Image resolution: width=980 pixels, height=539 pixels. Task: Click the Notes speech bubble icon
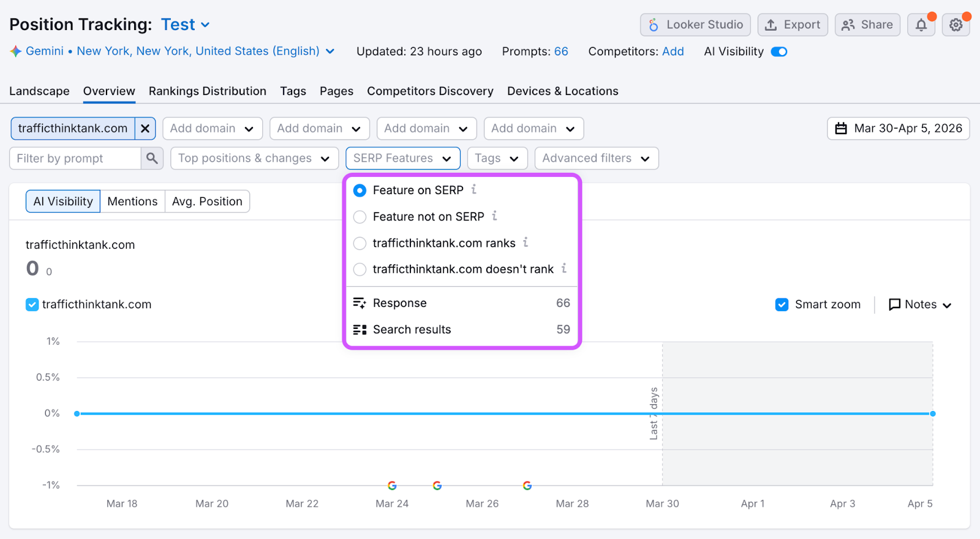coord(894,304)
